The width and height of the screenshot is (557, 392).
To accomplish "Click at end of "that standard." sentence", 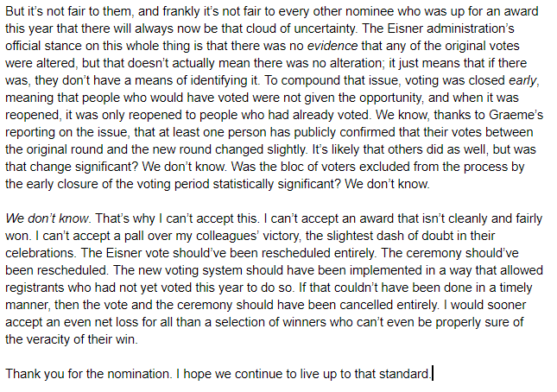I will tap(431, 374).
